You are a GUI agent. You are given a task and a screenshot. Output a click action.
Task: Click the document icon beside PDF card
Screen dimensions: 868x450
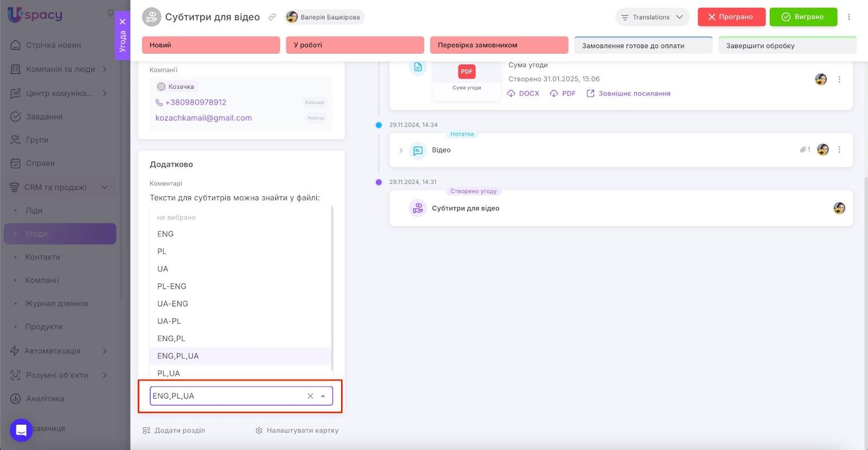tap(418, 67)
